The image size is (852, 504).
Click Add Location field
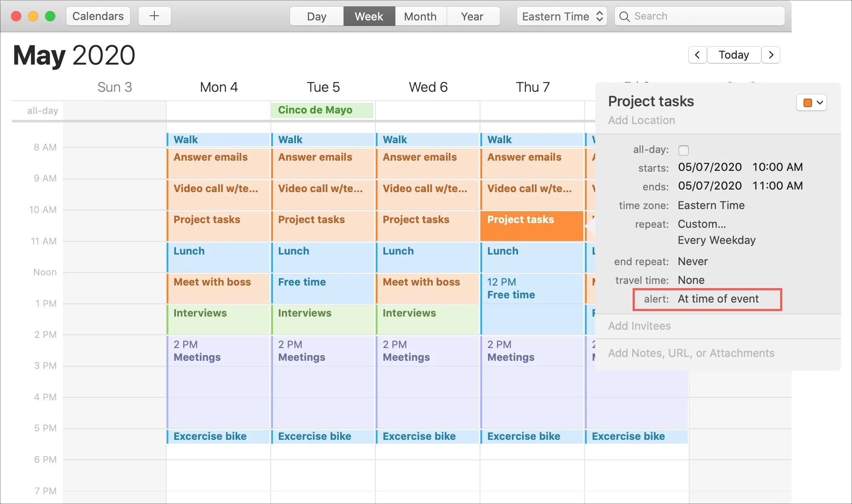tap(641, 120)
